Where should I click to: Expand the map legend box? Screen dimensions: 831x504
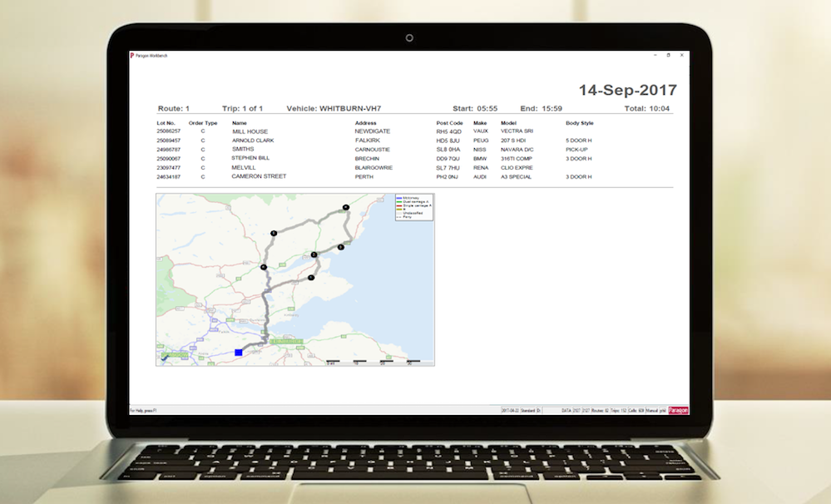point(413,208)
